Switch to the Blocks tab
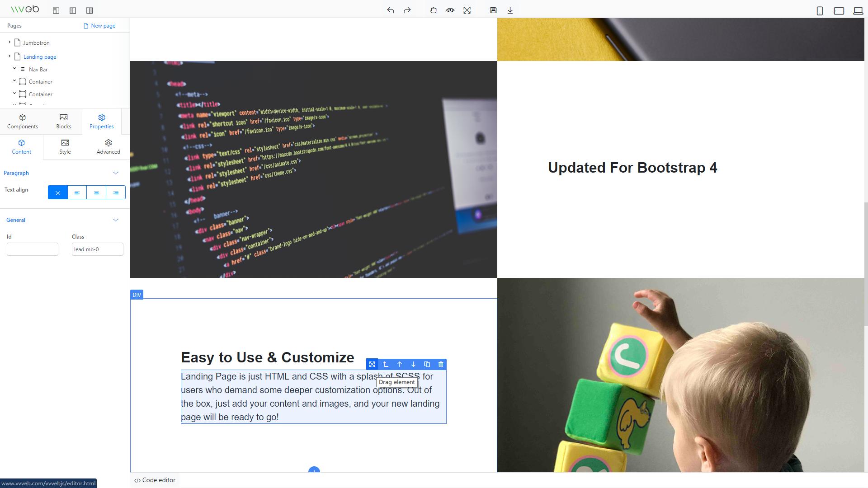The height and width of the screenshot is (488, 868). point(63,121)
